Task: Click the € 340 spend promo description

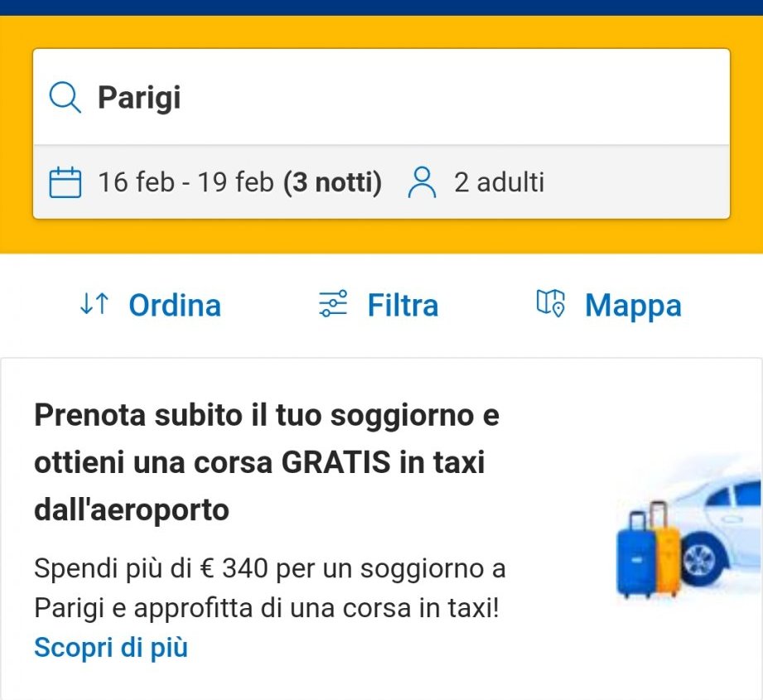Action: 270,589
